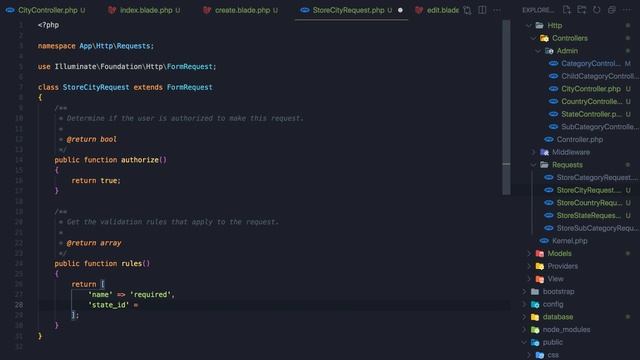Select StoreCityRequest file in Explorer tree
Image resolution: width=640 pixels, height=360 pixels.
click(x=588, y=190)
